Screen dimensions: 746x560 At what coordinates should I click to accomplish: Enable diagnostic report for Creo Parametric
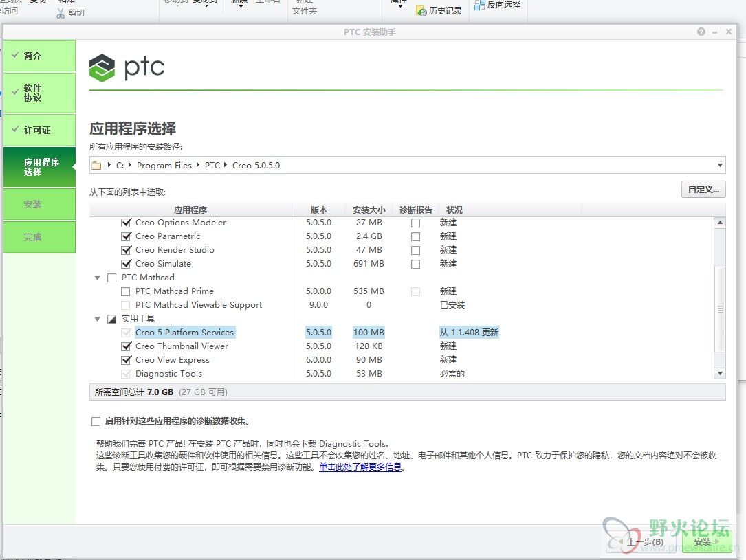tap(416, 237)
